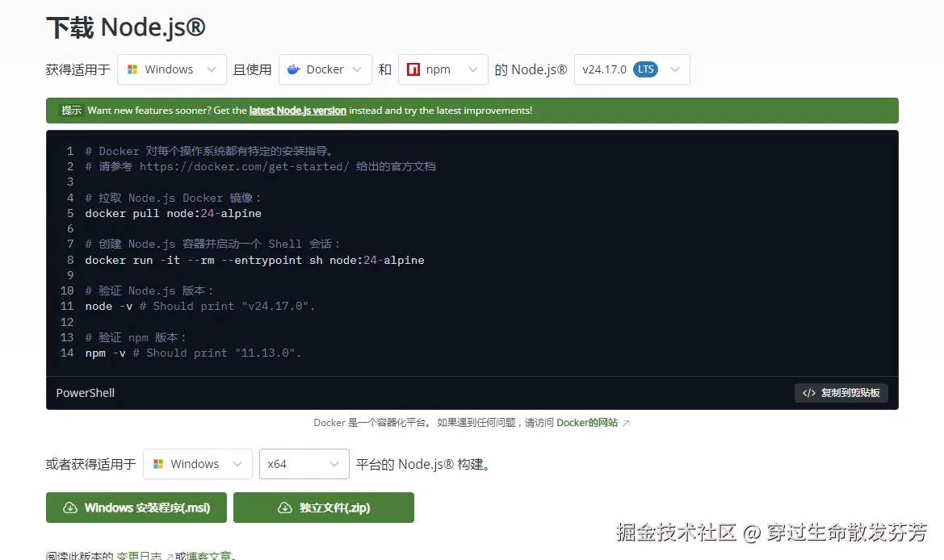Click the Docker whale icon

click(294, 69)
